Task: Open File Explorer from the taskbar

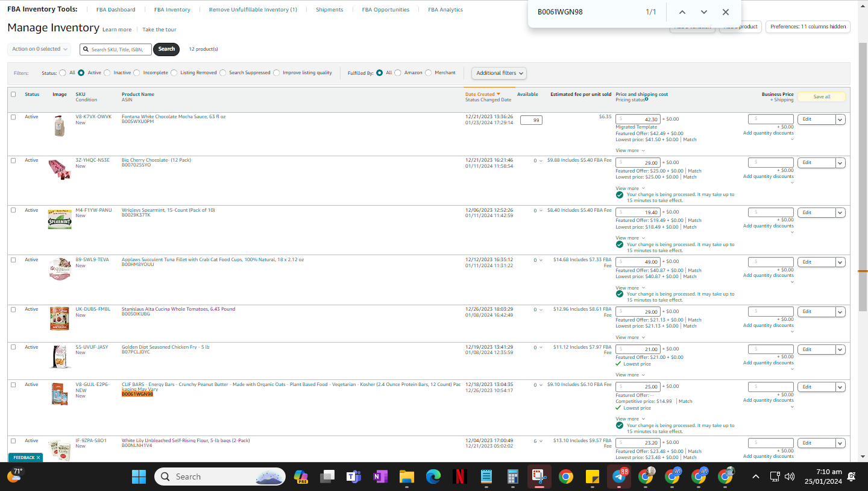Action: click(x=406, y=477)
